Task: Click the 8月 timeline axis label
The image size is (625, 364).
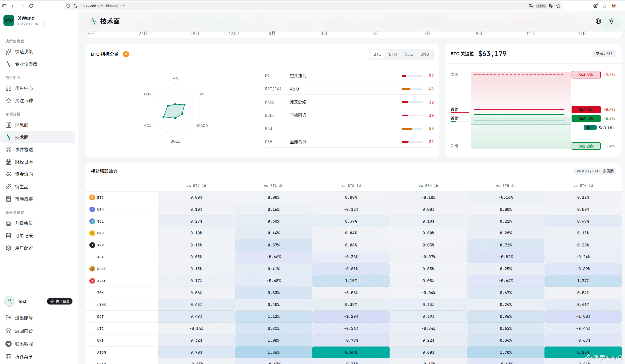Action: (x=272, y=33)
